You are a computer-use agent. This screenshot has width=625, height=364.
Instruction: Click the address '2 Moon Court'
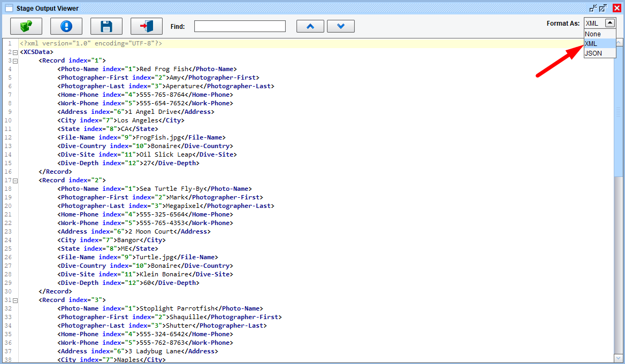[x=151, y=231]
